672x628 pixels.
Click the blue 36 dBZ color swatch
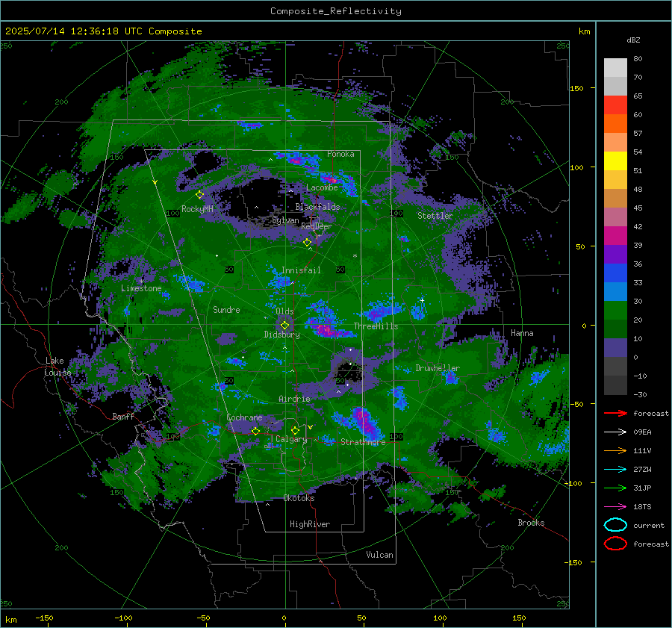(x=615, y=273)
